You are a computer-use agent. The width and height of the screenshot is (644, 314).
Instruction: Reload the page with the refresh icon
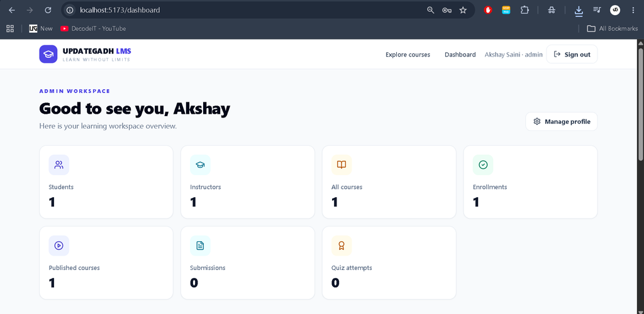pos(48,10)
